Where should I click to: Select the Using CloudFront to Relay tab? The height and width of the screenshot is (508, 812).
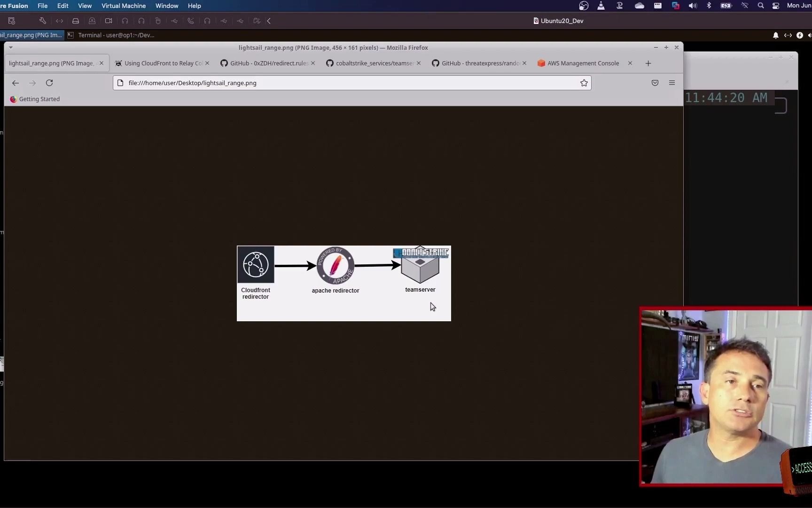click(x=163, y=63)
